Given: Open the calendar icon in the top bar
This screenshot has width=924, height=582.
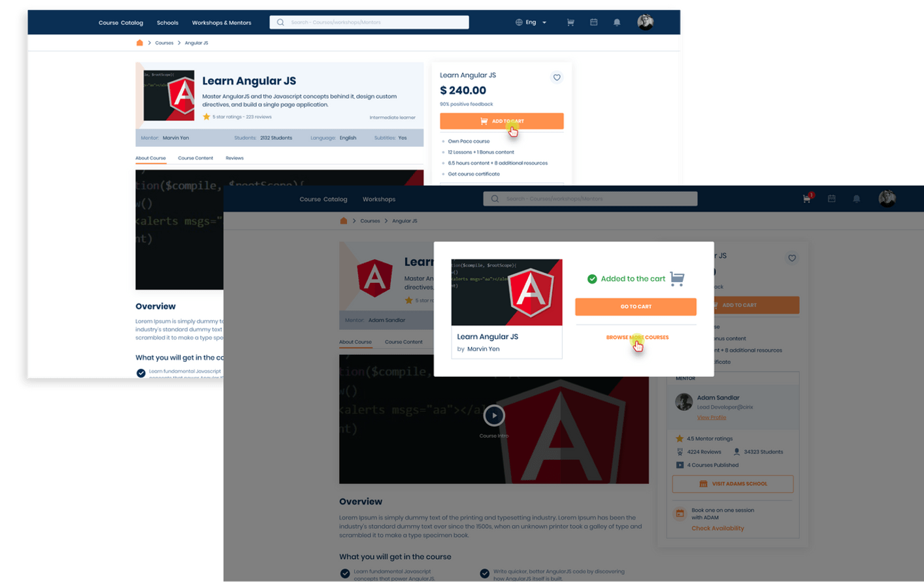Looking at the screenshot, I should click(593, 22).
